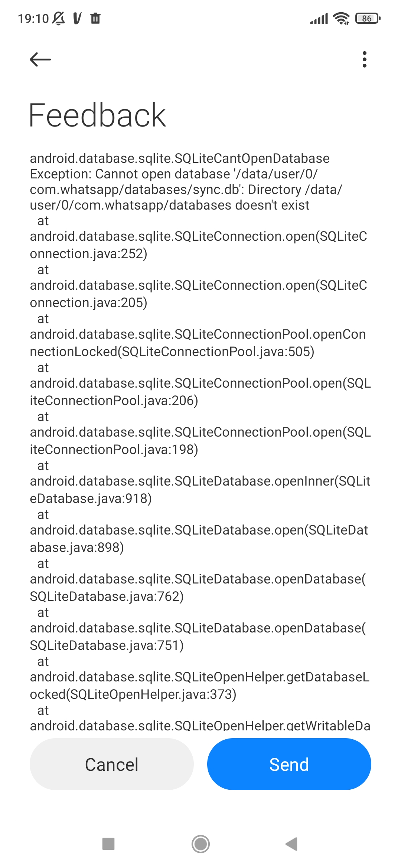Tap the SQLiteOpenHelper.java:373 stack line
Screen dimensions: 401x868
(133, 694)
